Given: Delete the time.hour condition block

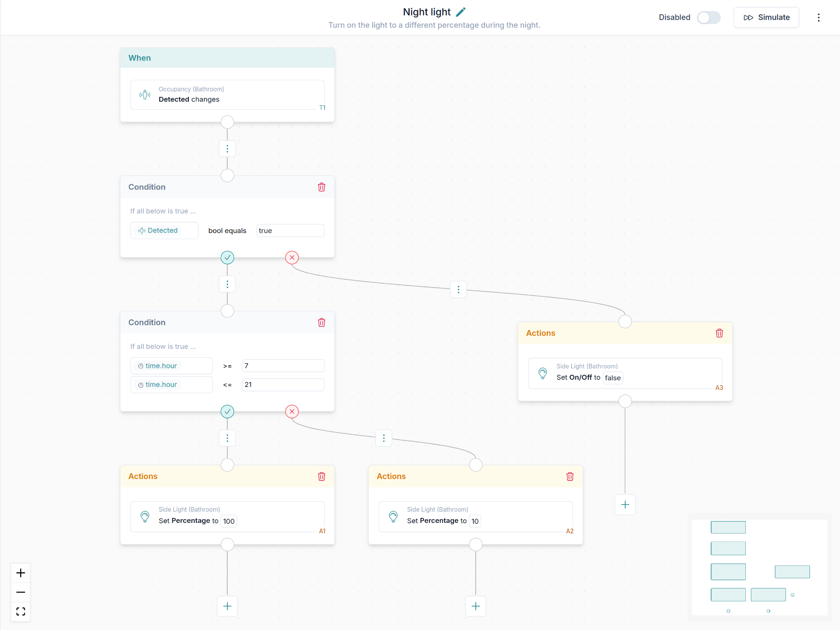Looking at the screenshot, I should click(322, 323).
